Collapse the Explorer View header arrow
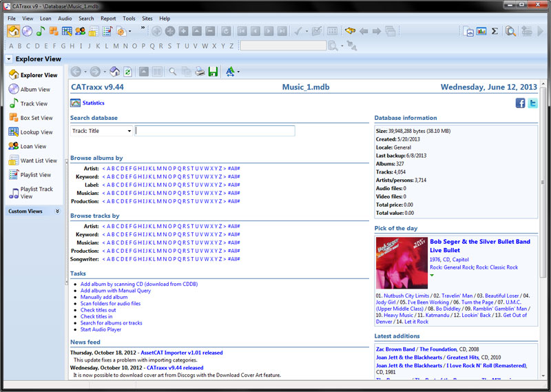Viewport: 551px width, 392px height. point(9,59)
